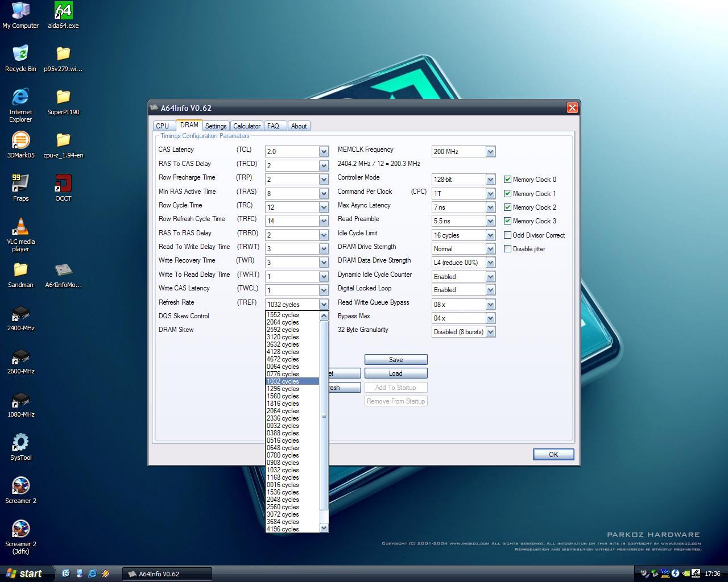Viewport: 728px width, 582px height.
Task: Expand the CAS Latency dropdown
Action: tap(324, 152)
